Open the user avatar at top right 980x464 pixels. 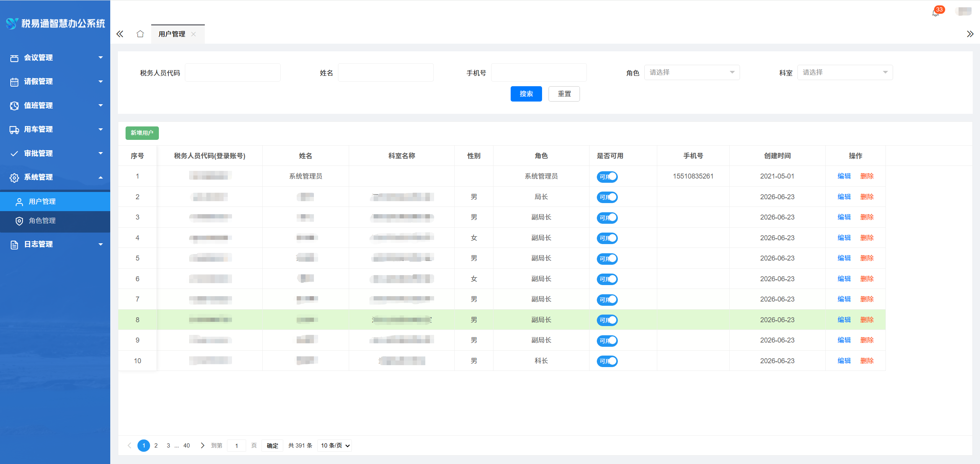[x=964, y=11]
